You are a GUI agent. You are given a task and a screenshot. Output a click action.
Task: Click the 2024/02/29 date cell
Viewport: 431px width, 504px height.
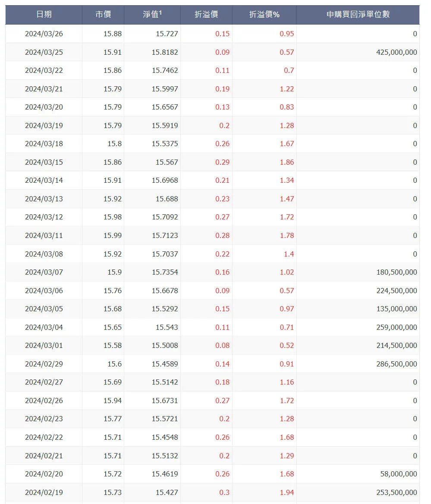tap(44, 364)
